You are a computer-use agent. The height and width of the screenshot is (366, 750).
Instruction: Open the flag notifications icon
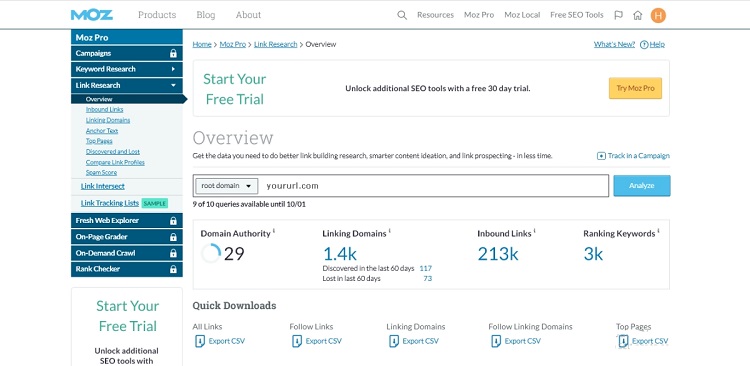[618, 15]
